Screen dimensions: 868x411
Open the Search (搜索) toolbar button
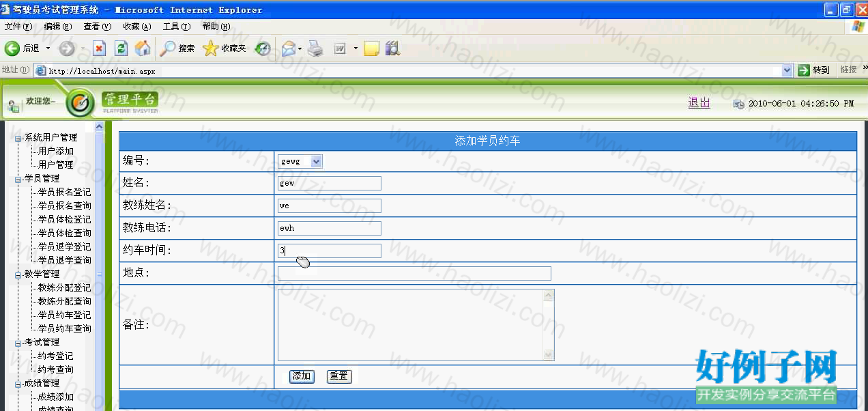pyautogui.click(x=177, y=48)
